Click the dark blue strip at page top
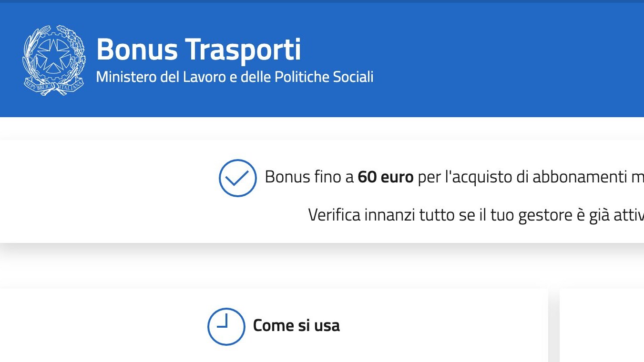The image size is (644, 362). coord(322,1)
